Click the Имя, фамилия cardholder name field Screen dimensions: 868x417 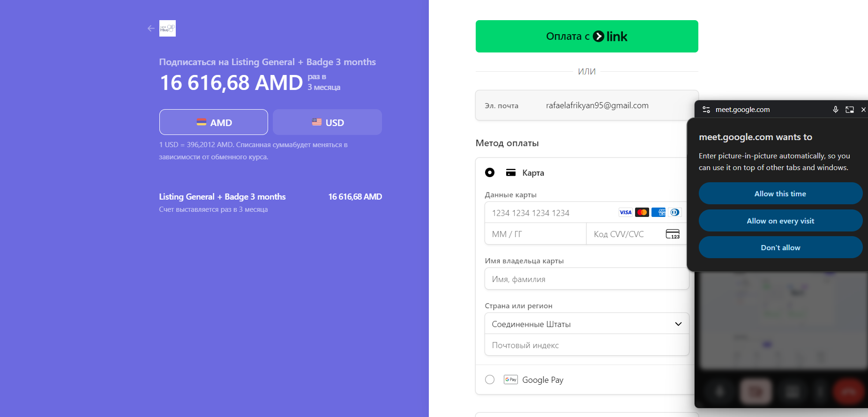(586, 279)
